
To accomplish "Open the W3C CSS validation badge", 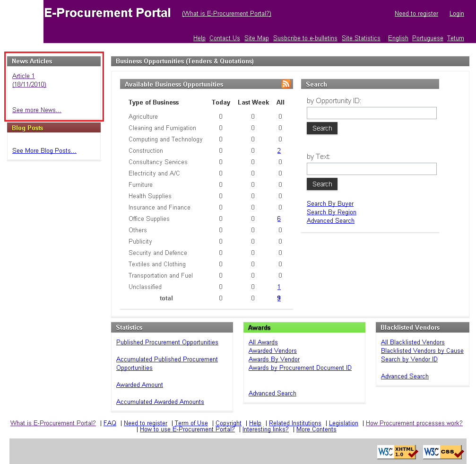I will pyautogui.click(x=443, y=452).
